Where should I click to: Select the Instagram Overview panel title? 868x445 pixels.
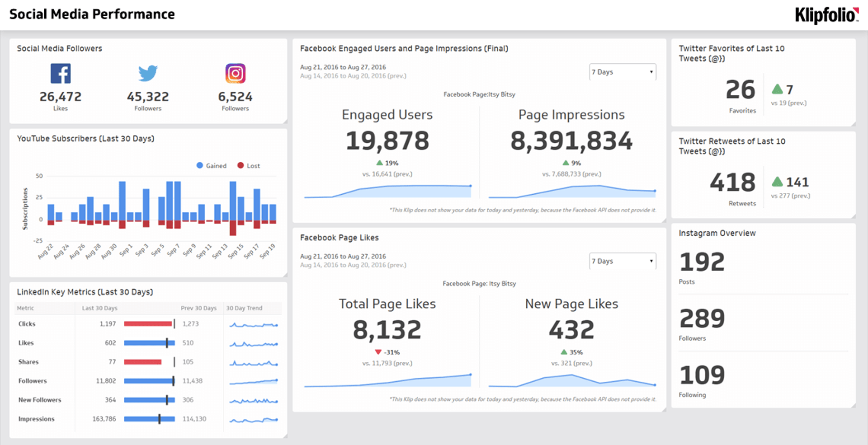coord(717,233)
